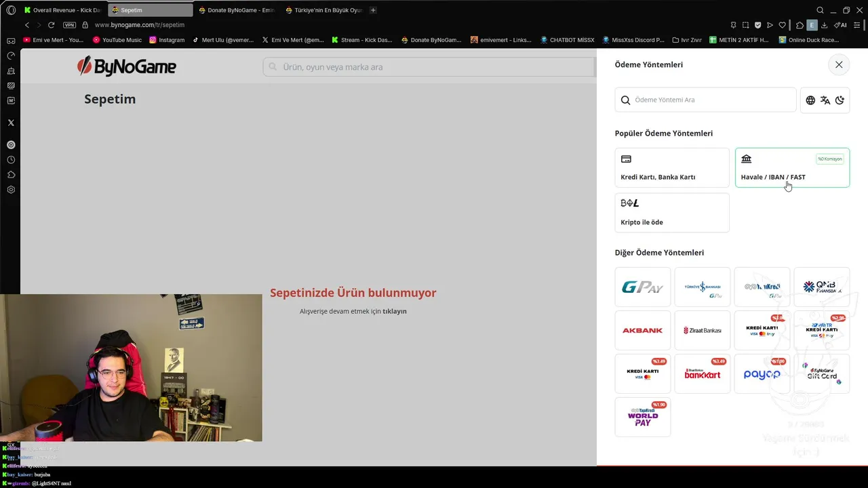This screenshot has width=868, height=488.
Task: Select the YapıKredi World Pay method
Action: click(643, 418)
